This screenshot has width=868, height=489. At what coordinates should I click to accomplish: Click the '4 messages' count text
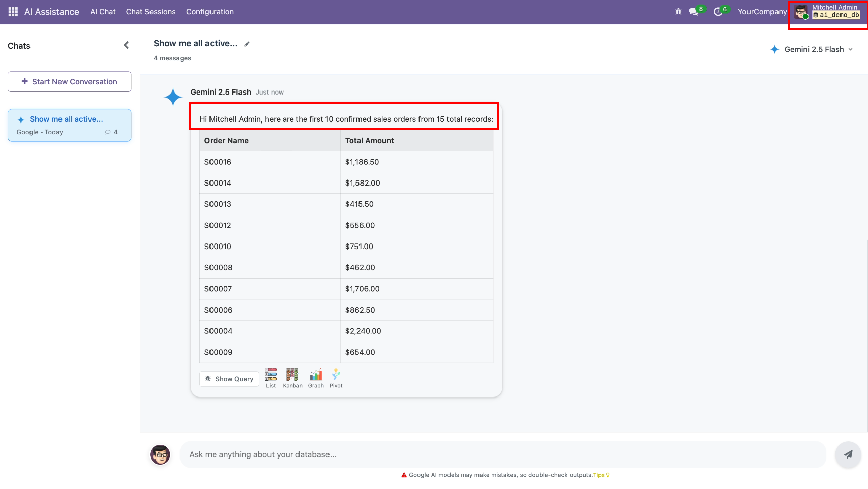coord(172,58)
